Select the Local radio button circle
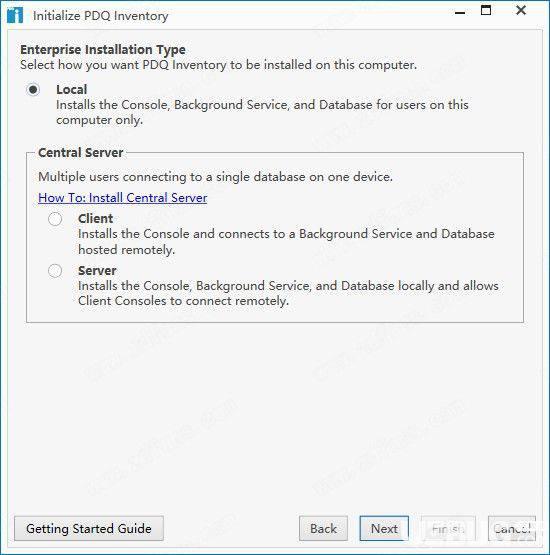The image size is (550, 555). point(33,90)
